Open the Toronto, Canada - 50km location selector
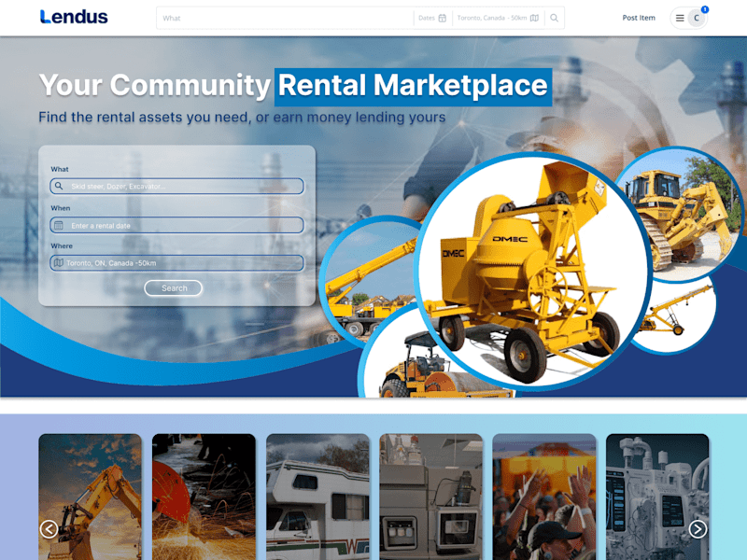 tap(498, 18)
